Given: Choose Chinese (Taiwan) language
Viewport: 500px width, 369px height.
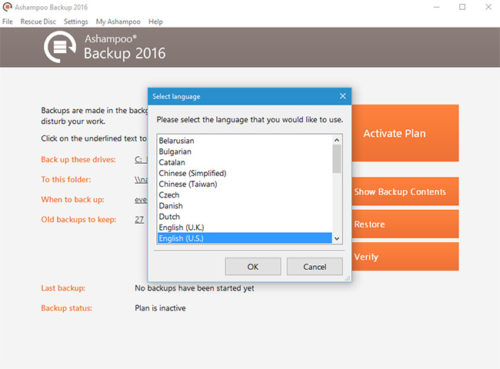Looking at the screenshot, I should (245, 184).
